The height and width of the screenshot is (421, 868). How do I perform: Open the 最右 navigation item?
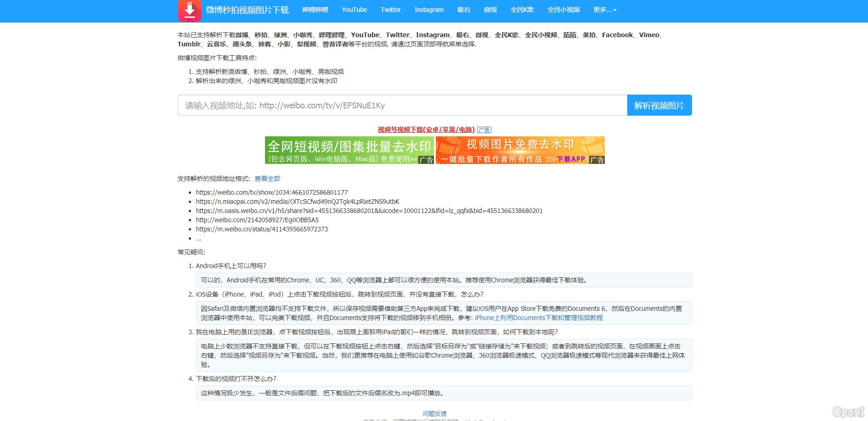(x=464, y=10)
